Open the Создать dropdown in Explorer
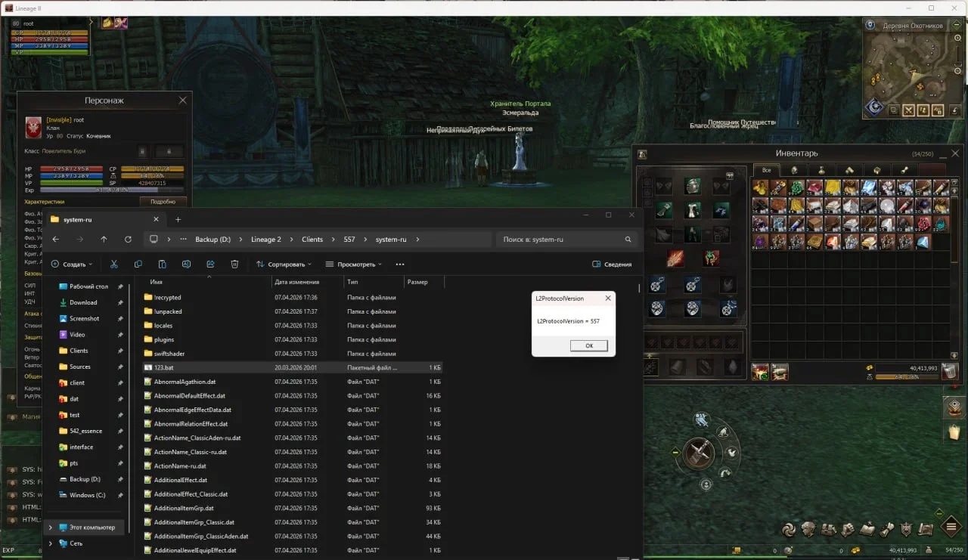The height and width of the screenshot is (560, 968). click(x=72, y=264)
